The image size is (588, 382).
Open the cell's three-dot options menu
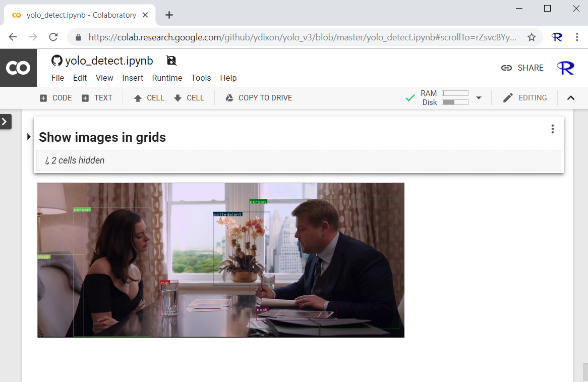[x=552, y=129]
